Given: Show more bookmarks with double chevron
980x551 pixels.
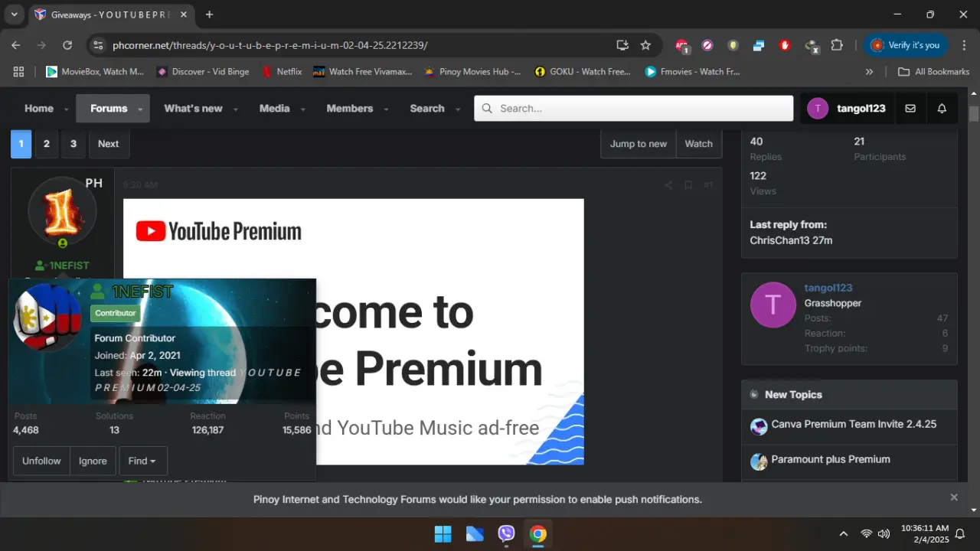Looking at the screenshot, I should tap(869, 71).
